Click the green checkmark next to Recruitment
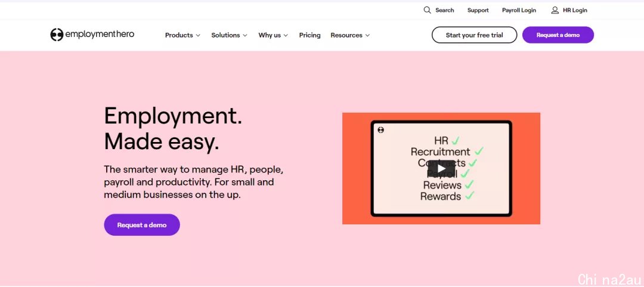Image resolution: width=644 pixels, height=287 pixels. [x=479, y=152]
